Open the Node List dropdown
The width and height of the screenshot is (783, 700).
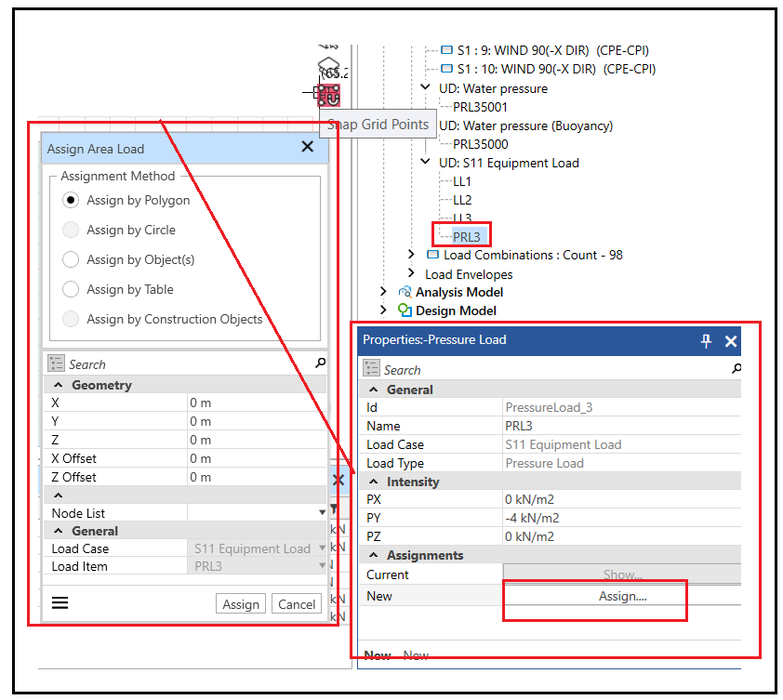pos(322,513)
